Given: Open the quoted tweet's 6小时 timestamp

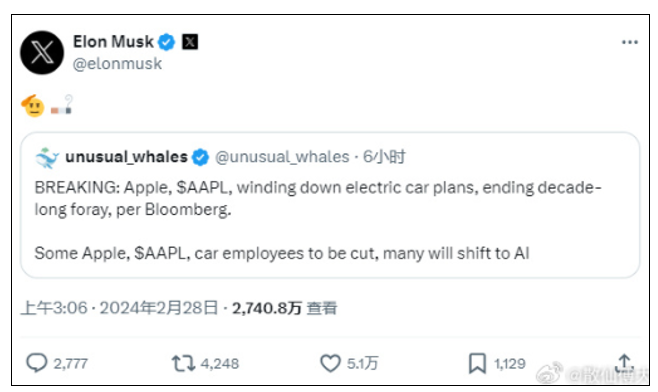Looking at the screenshot, I should click(x=384, y=157).
